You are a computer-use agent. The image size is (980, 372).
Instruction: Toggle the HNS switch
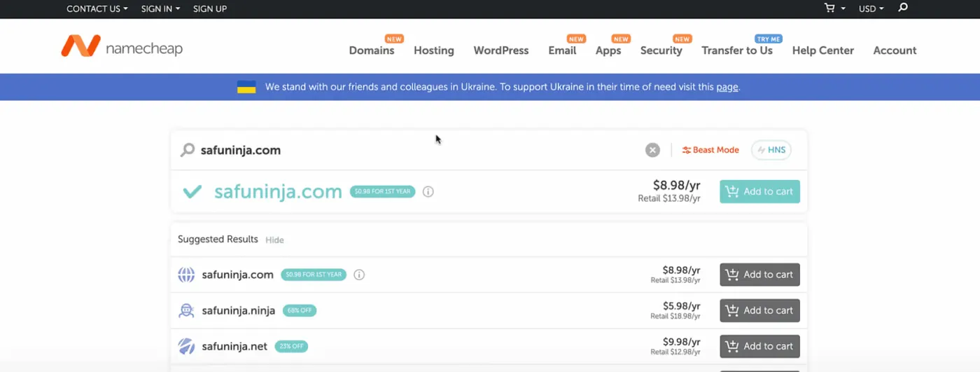(x=771, y=150)
